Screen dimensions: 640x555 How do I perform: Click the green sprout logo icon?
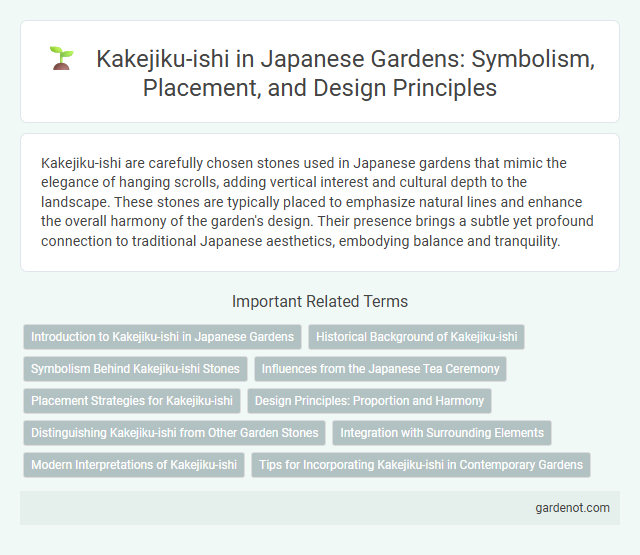61,58
